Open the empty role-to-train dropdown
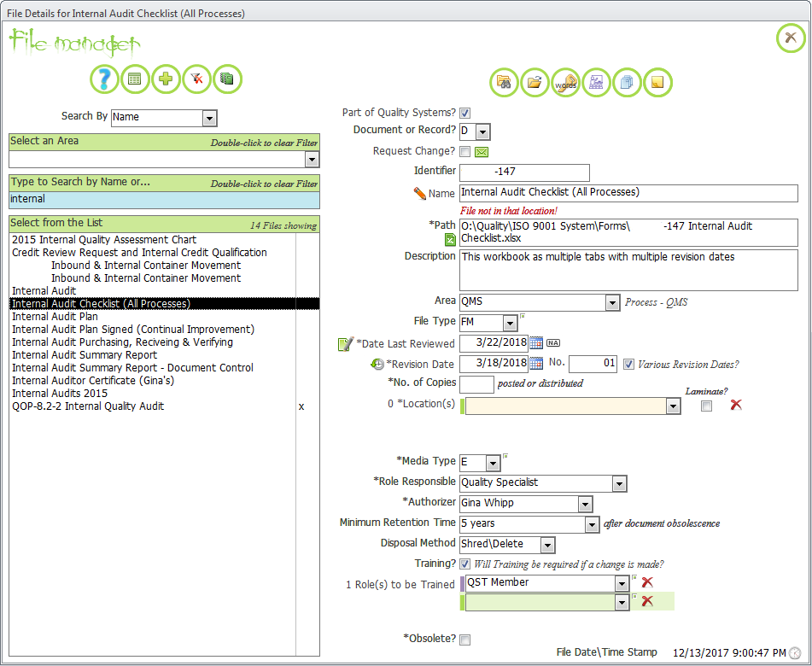 [622, 603]
